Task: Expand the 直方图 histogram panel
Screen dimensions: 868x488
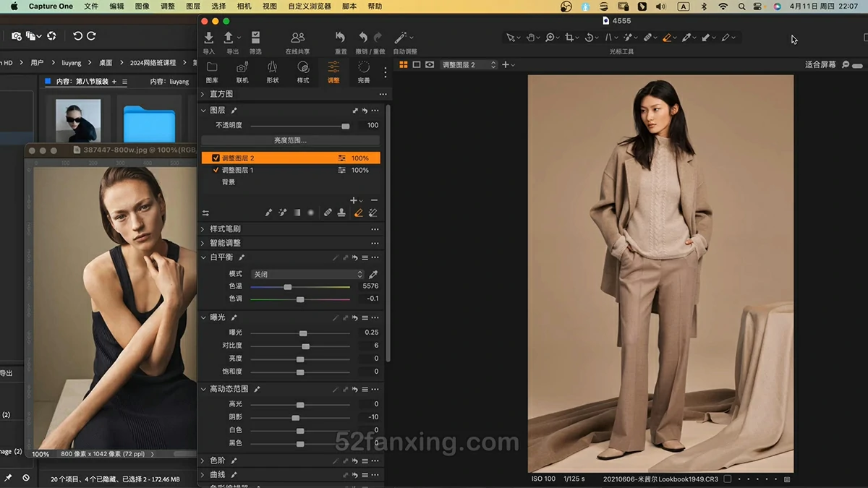Action: tap(203, 94)
